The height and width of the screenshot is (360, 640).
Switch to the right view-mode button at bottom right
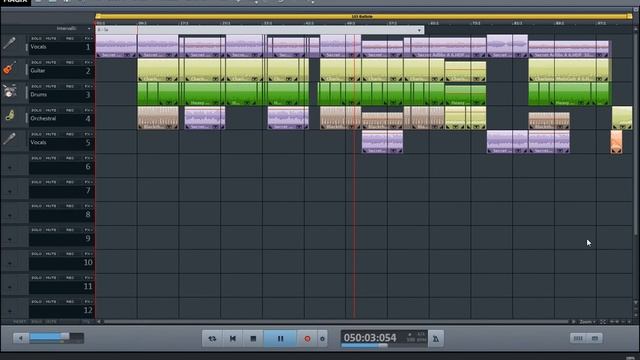click(x=595, y=338)
